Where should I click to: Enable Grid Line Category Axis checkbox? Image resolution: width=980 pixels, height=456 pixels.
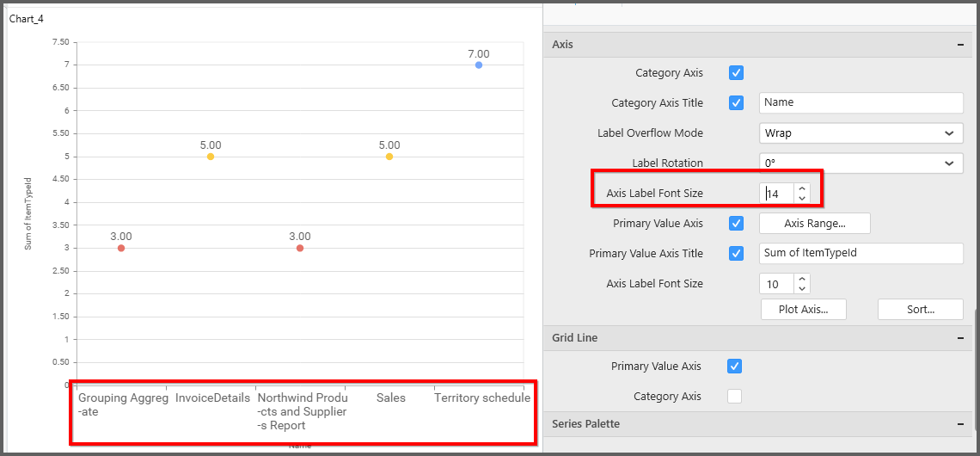pyautogui.click(x=734, y=397)
